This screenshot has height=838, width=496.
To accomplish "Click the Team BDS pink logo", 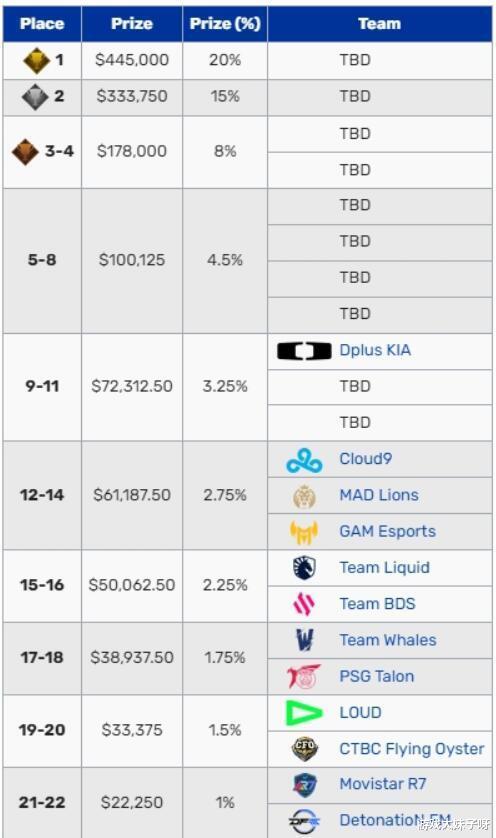I will [x=304, y=604].
